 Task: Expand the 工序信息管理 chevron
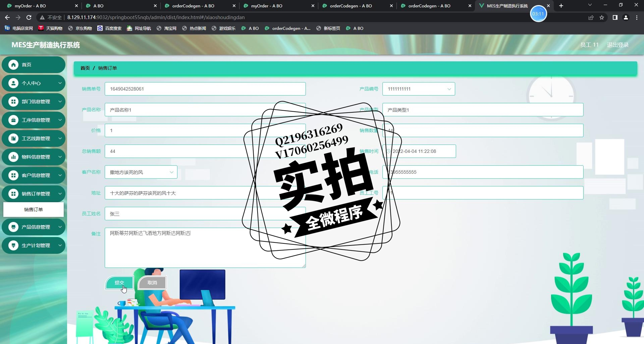60,120
